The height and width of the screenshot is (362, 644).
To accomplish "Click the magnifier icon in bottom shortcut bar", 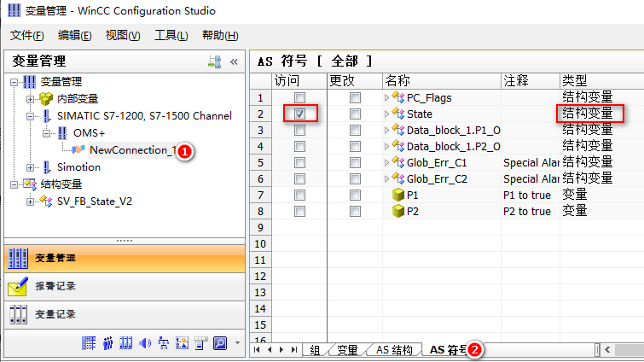I will click(x=218, y=343).
